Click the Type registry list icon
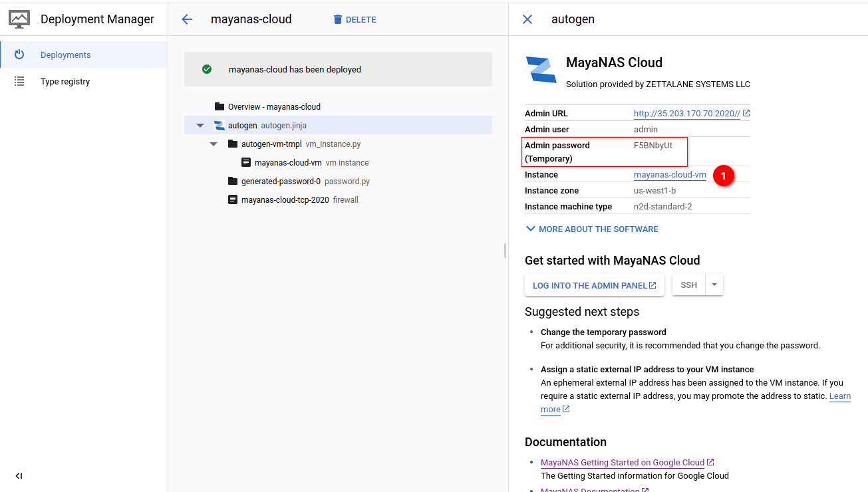Image resolution: width=868 pixels, height=492 pixels. click(x=19, y=81)
